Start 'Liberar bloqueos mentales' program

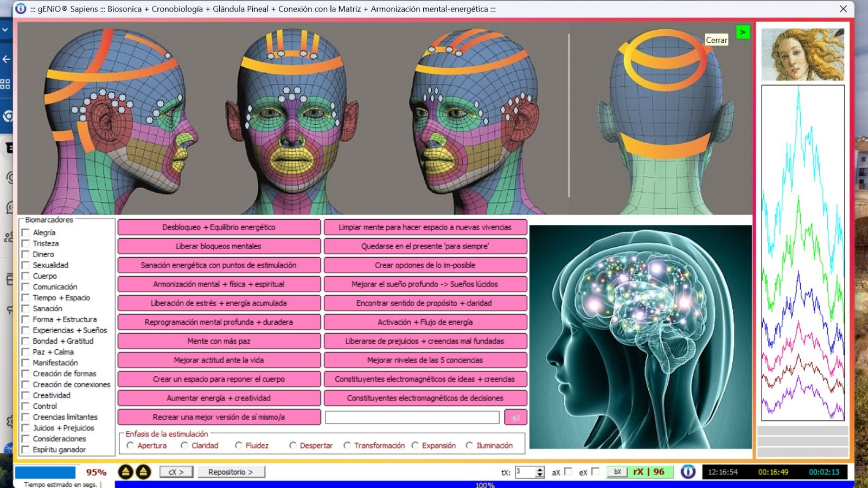point(219,246)
